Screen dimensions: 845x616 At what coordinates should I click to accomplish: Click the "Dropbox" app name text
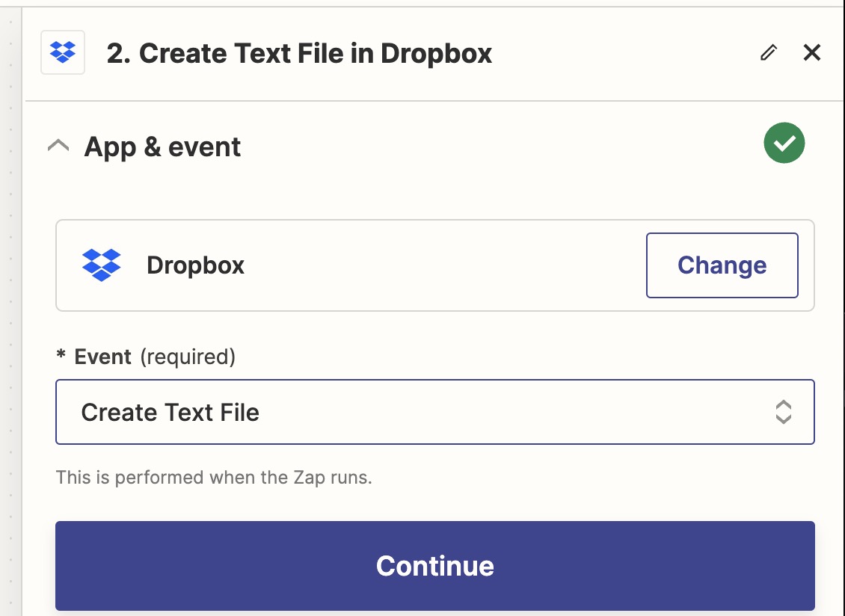196,265
